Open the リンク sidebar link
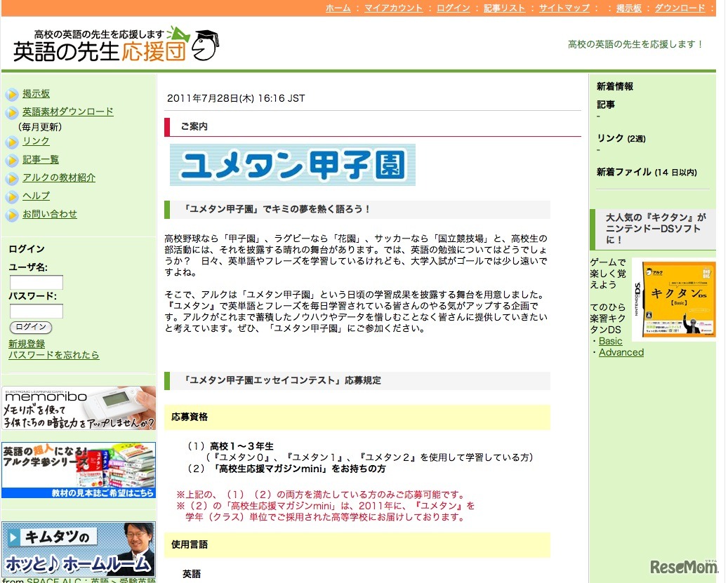 pyautogui.click(x=36, y=141)
